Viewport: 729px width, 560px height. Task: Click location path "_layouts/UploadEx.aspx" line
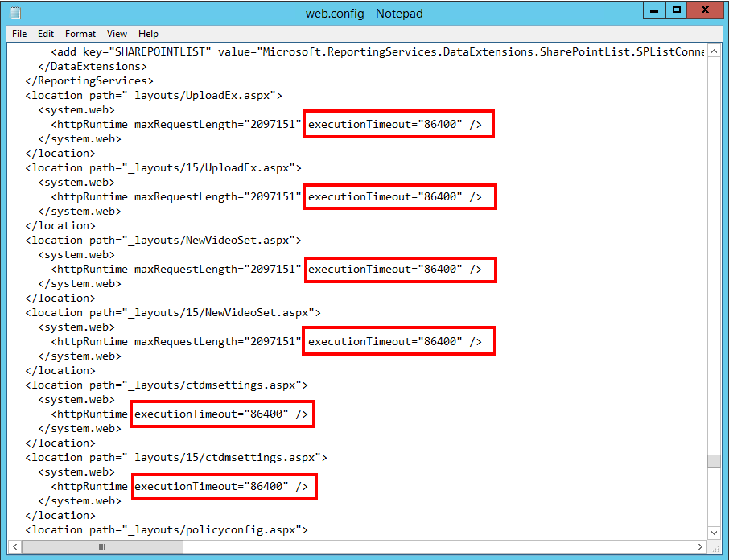click(x=154, y=95)
